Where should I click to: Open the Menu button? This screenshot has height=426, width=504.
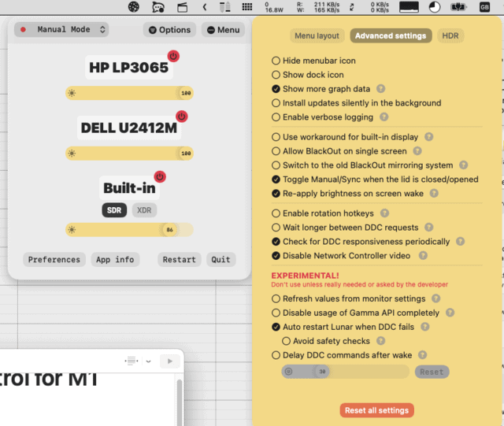tap(224, 30)
